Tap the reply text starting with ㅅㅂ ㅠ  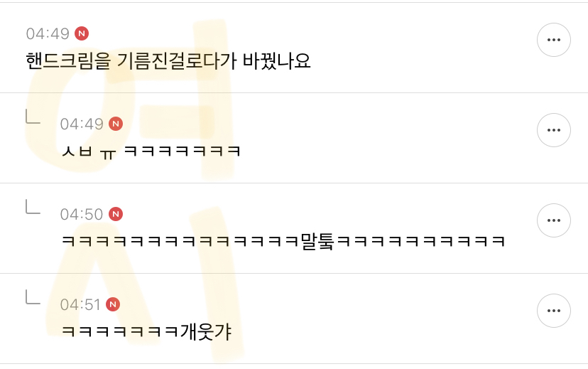(151, 151)
